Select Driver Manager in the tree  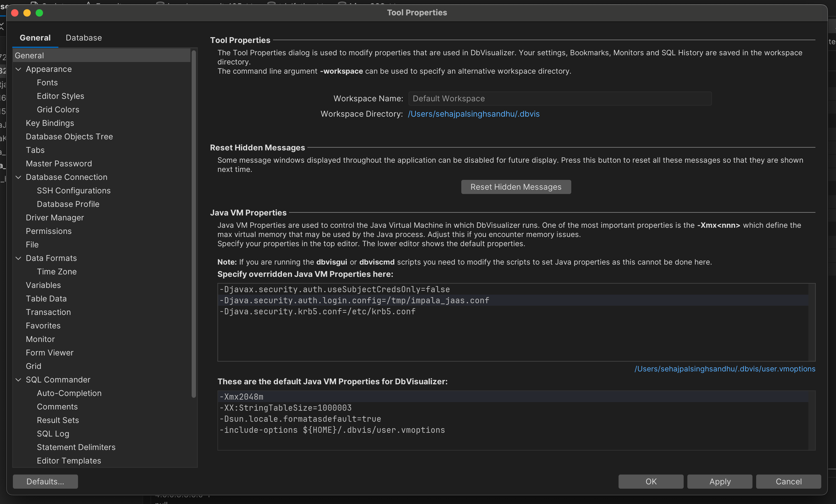(55, 217)
